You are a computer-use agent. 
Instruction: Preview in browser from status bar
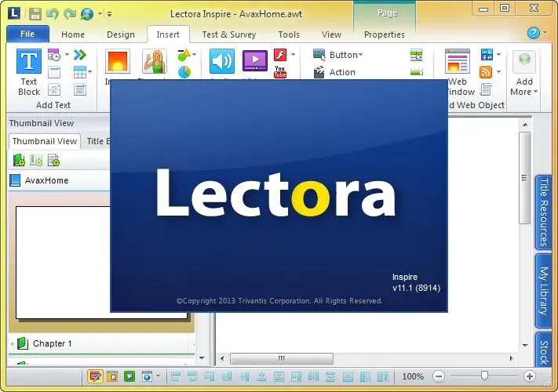[147, 376]
